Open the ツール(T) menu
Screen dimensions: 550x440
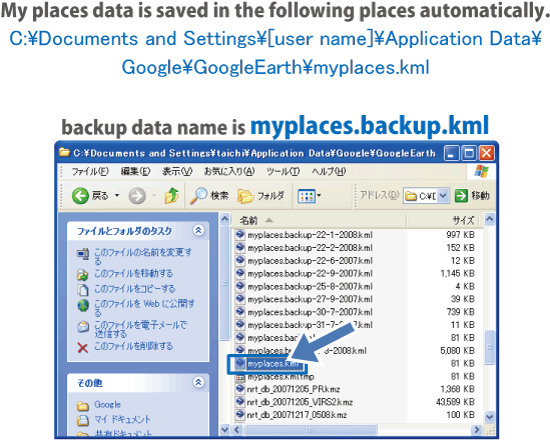pyautogui.click(x=283, y=171)
